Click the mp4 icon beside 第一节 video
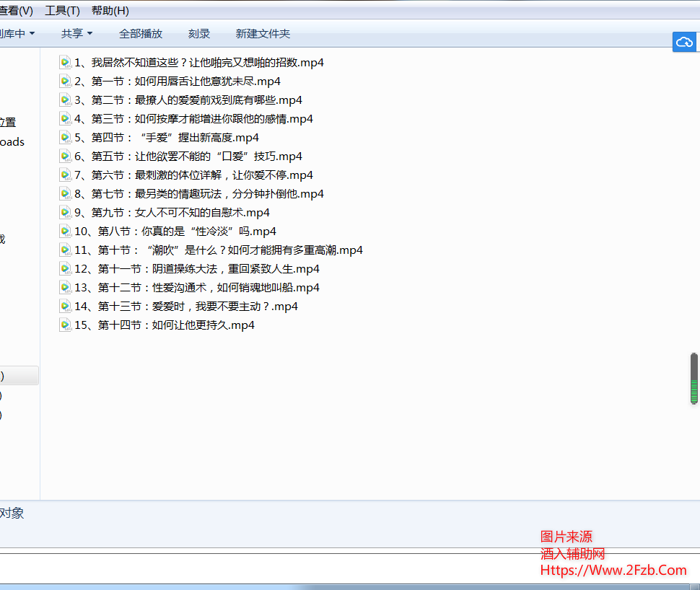 coord(65,81)
